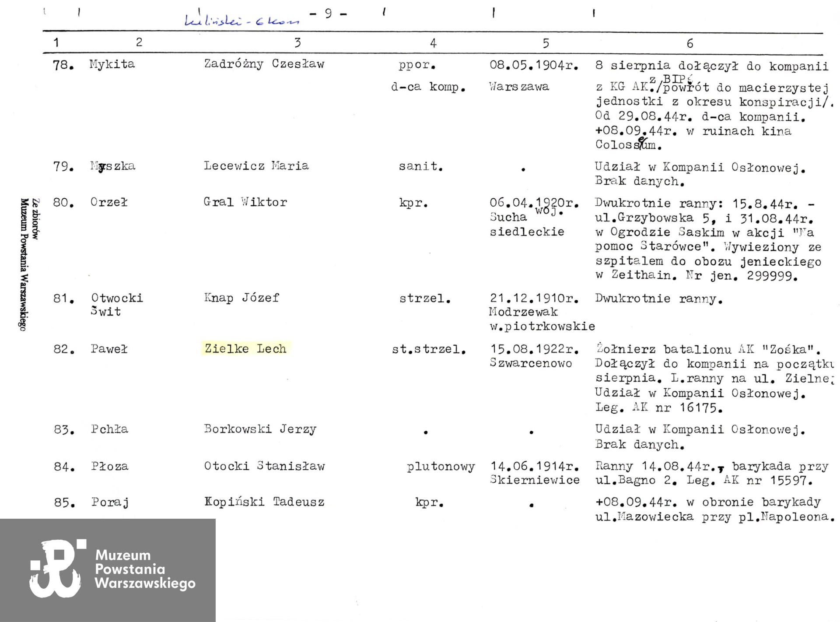The width and height of the screenshot is (840, 622).
Task: Click pseudonym Paweł in row 82
Action: point(109,349)
